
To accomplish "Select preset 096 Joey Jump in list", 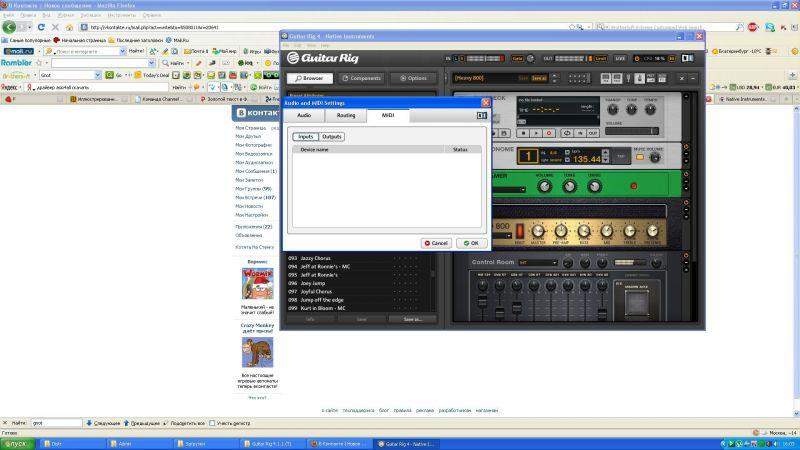I will pos(312,283).
